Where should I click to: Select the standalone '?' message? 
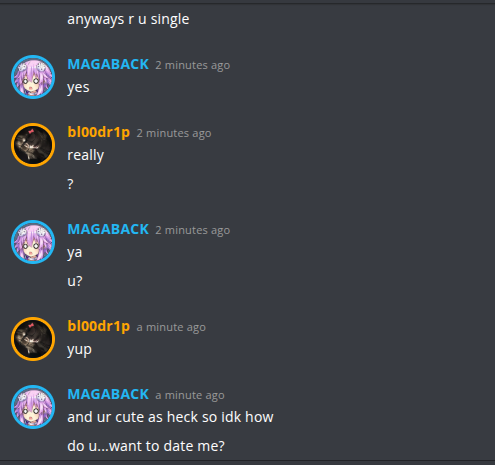(x=70, y=184)
